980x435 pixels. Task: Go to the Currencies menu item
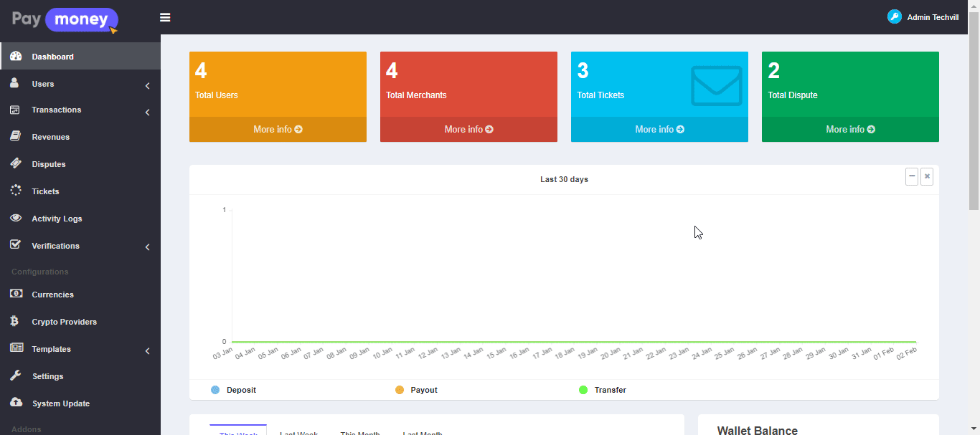coord(52,295)
